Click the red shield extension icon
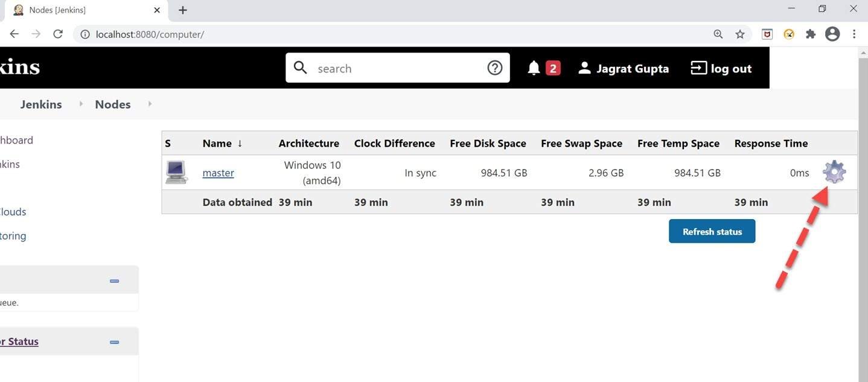868x382 pixels. tap(767, 34)
